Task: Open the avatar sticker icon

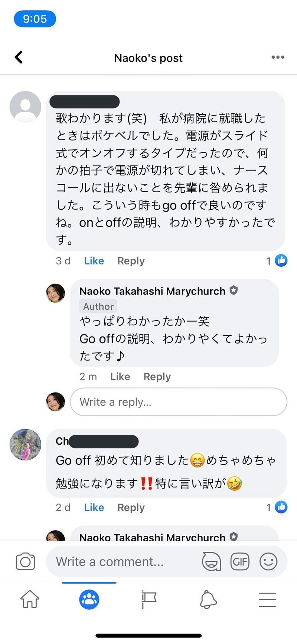Action: [211, 561]
